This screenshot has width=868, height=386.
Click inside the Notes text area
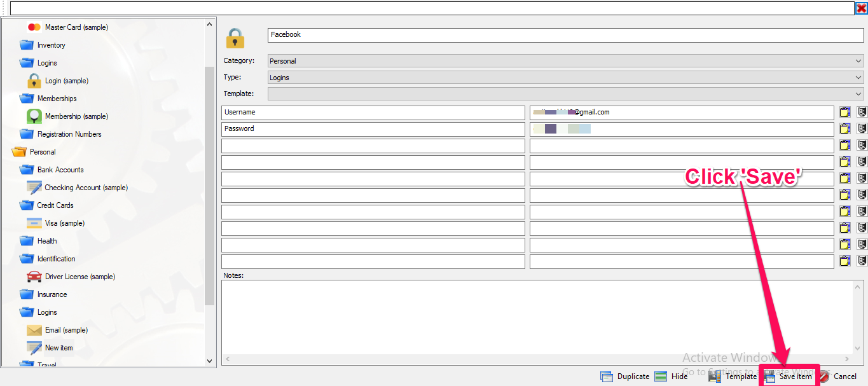click(x=537, y=317)
